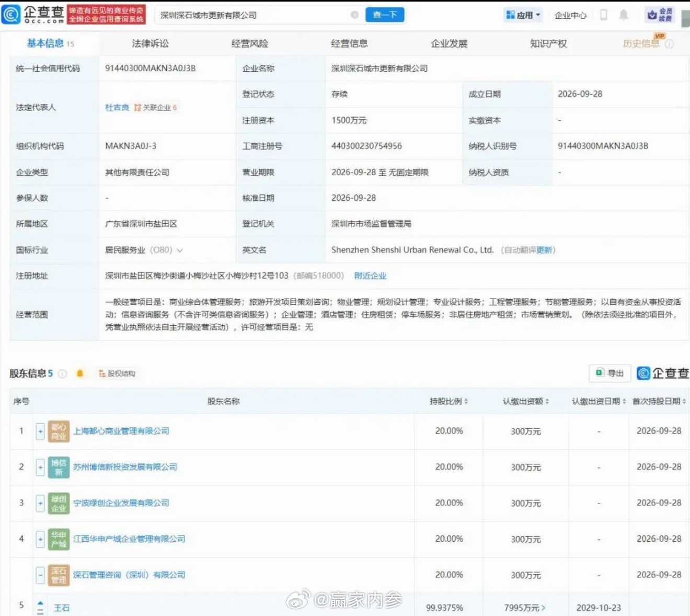This screenshot has height=616, width=690.
Task: Clear the search box text
Action: point(354,15)
